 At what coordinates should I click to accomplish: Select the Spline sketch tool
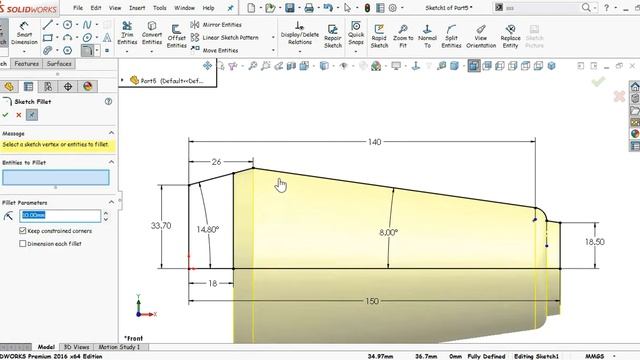point(87,25)
